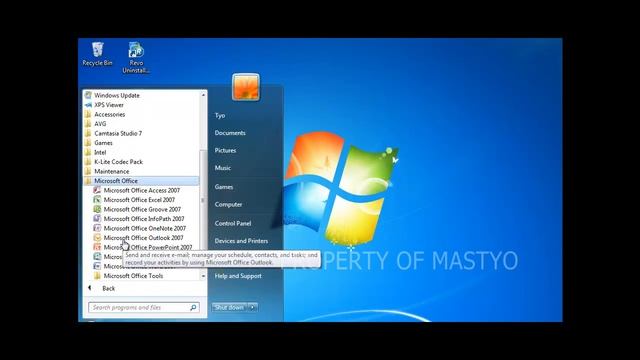Screen dimensions: 640x360
Task: Click the Search programs and files field
Action: pos(144,307)
